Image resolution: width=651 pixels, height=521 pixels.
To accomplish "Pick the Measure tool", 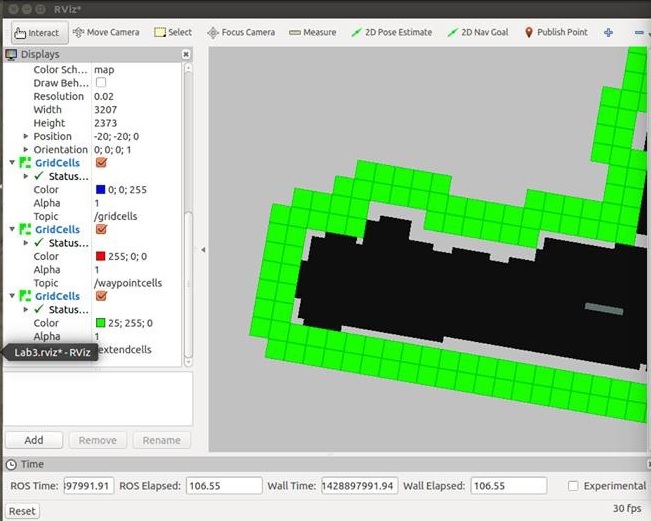I will pyautogui.click(x=313, y=32).
